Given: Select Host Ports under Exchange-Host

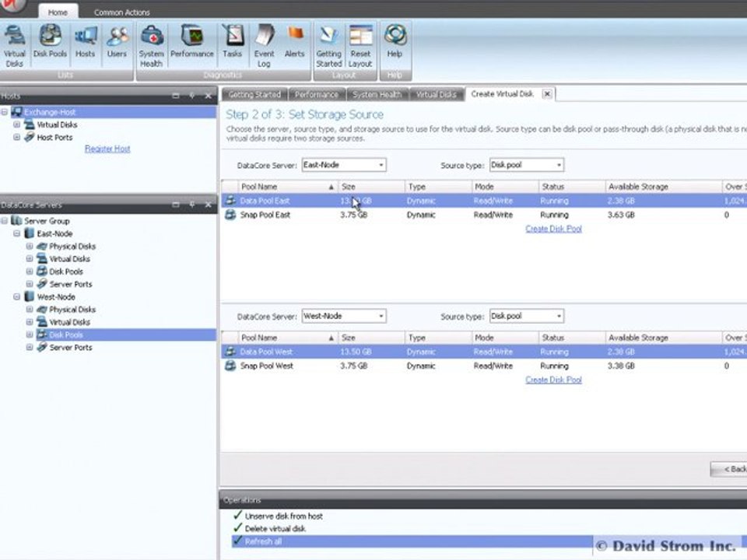Looking at the screenshot, I should coord(54,137).
